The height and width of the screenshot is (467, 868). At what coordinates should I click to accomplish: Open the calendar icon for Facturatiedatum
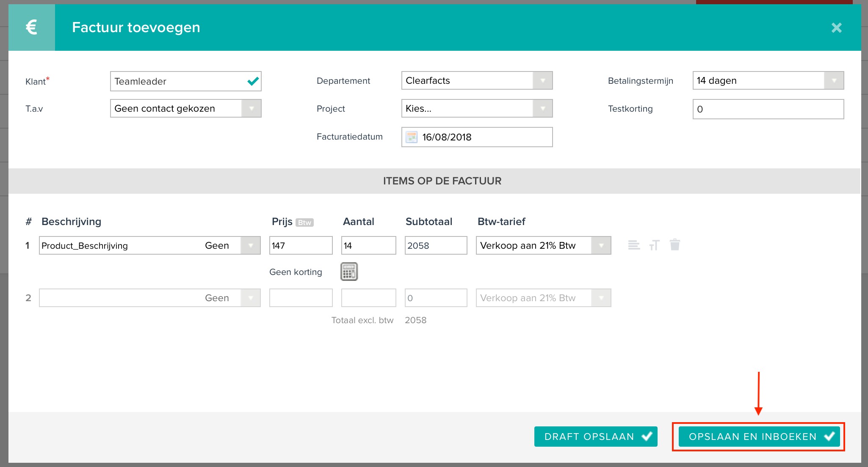point(412,137)
